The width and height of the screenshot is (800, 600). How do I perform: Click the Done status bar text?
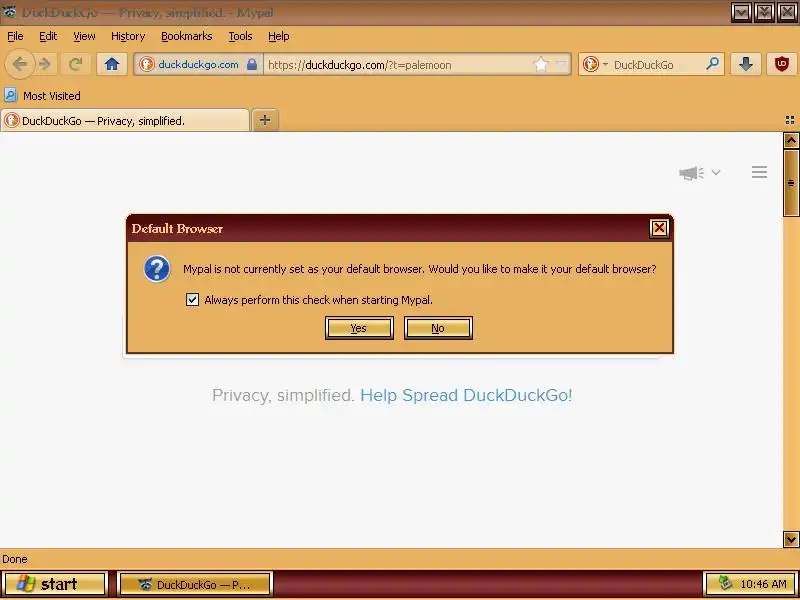click(15, 559)
